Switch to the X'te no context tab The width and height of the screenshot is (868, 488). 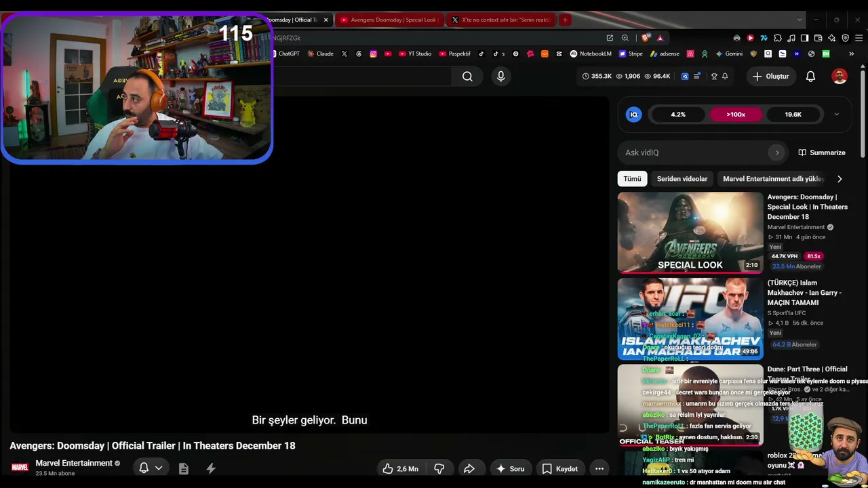tap(500, 20)
